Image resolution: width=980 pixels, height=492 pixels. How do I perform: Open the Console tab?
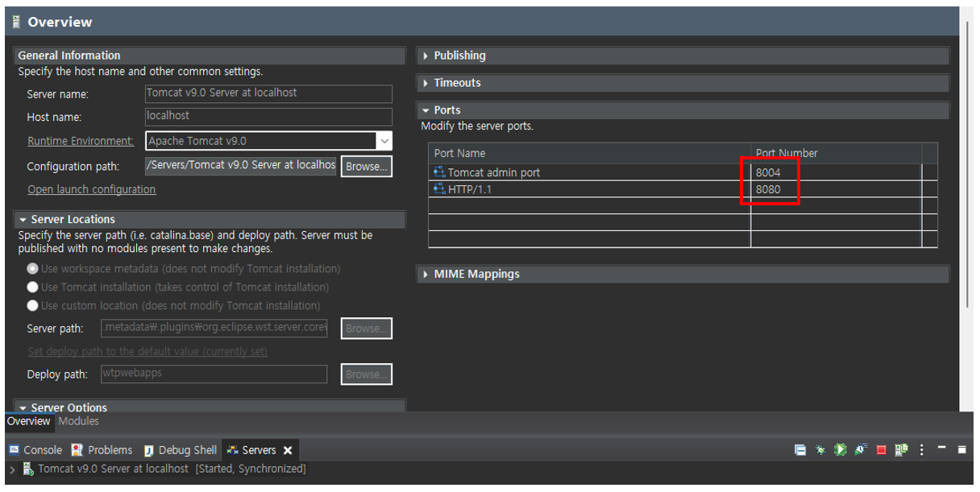(x=35, y=450)
